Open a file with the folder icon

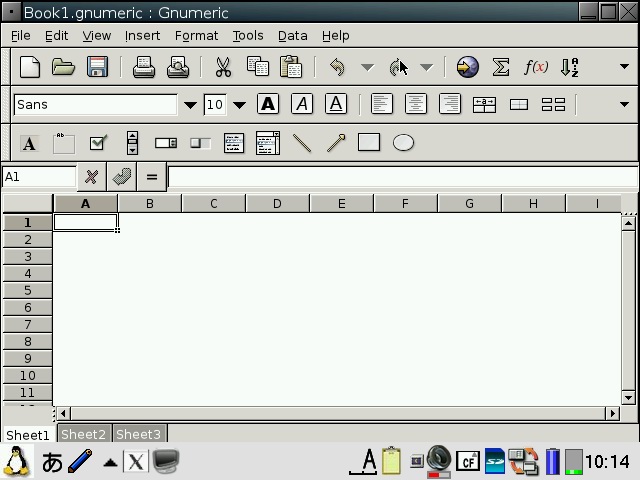pyautogui.click(x=64, y=67)
